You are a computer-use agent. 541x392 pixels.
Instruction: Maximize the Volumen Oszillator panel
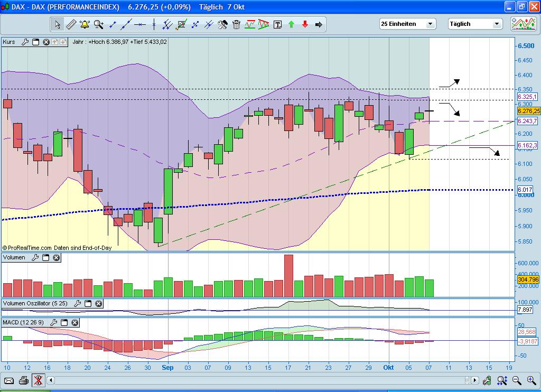[x=88, y=303]
